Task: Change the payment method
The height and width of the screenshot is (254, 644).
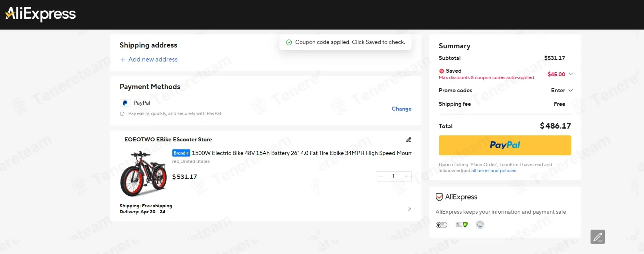Action: (401, 109)
